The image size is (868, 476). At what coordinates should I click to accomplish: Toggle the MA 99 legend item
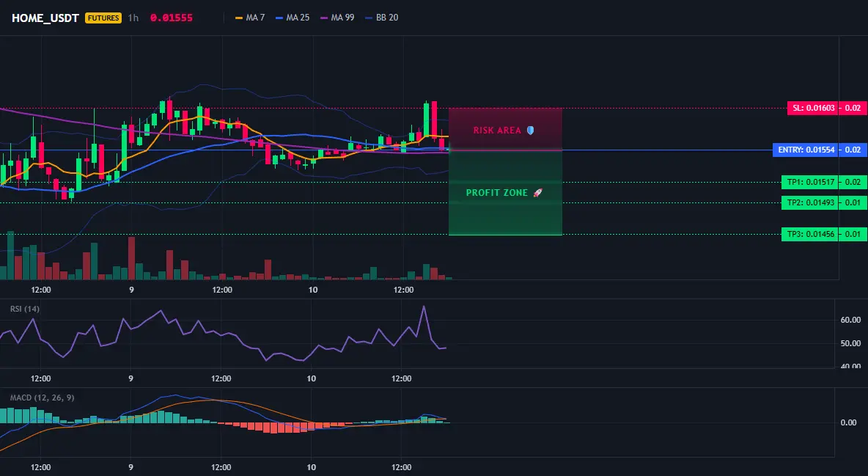338,18
